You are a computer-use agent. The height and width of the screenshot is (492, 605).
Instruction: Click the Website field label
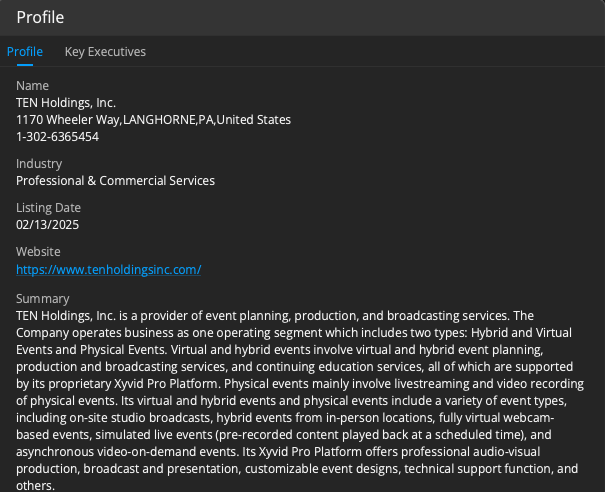[x=38, y=252]
